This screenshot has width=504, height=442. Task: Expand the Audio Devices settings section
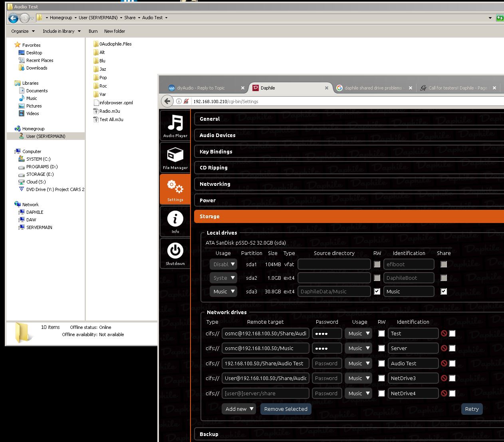[349, 135]
